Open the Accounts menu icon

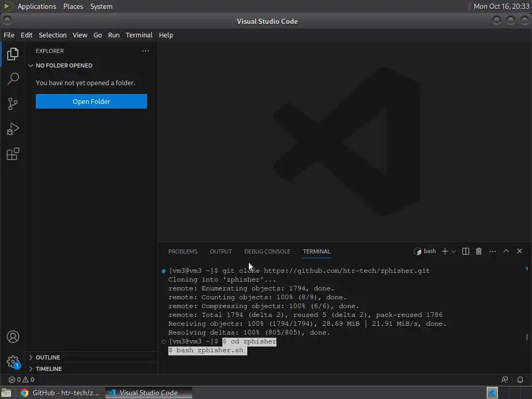pos(13,337)
